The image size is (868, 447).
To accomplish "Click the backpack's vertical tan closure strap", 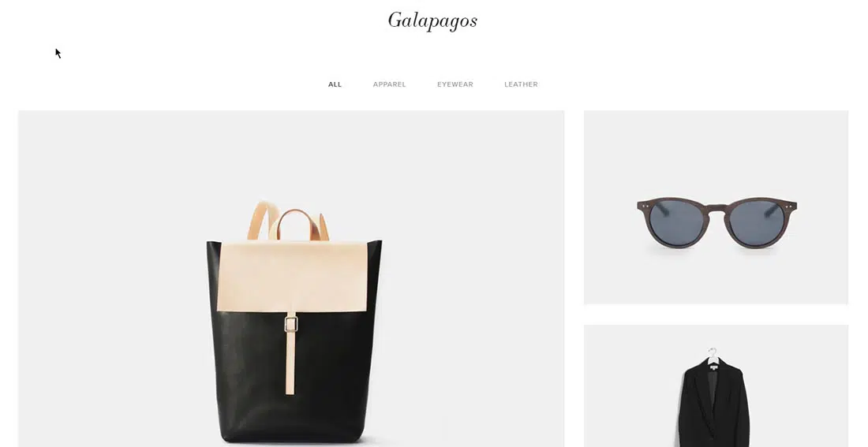I will pyautogui.click(x=290, y=353).
